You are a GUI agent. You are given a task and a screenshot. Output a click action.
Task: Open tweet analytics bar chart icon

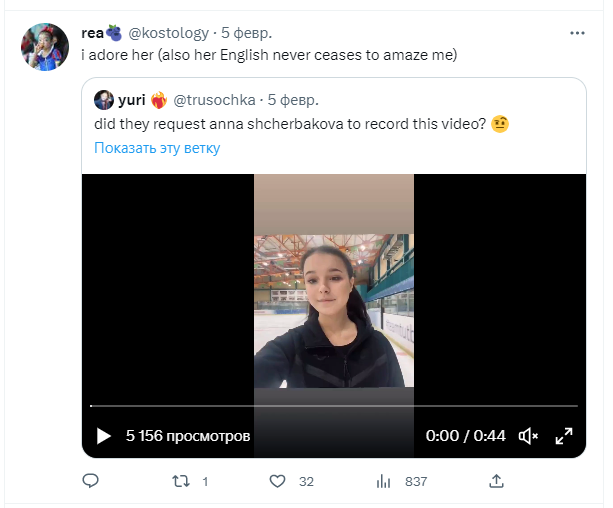383,481
